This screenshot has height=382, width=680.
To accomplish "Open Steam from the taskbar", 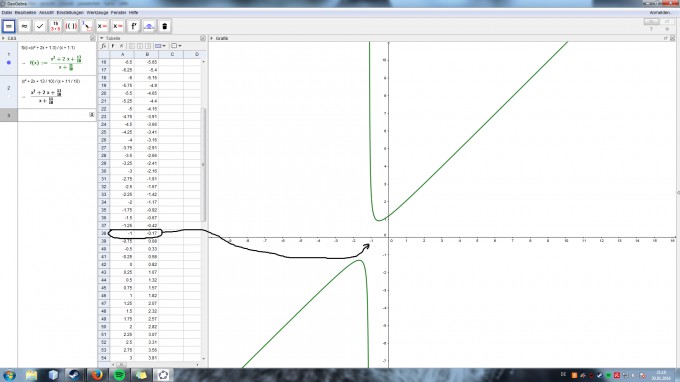I will click(74, 375).
